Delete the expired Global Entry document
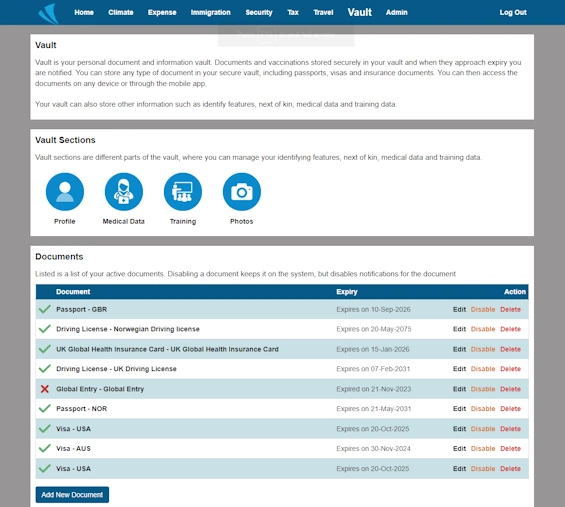Viewport: 565px width, 507px height. pyautogui.click(x=510, y=389)
